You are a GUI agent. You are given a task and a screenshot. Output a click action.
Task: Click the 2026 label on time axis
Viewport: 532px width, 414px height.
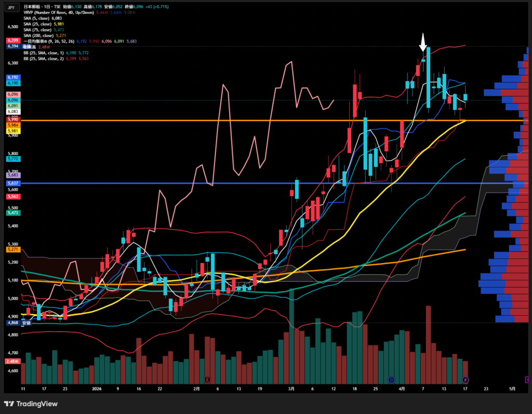[96, 389]
